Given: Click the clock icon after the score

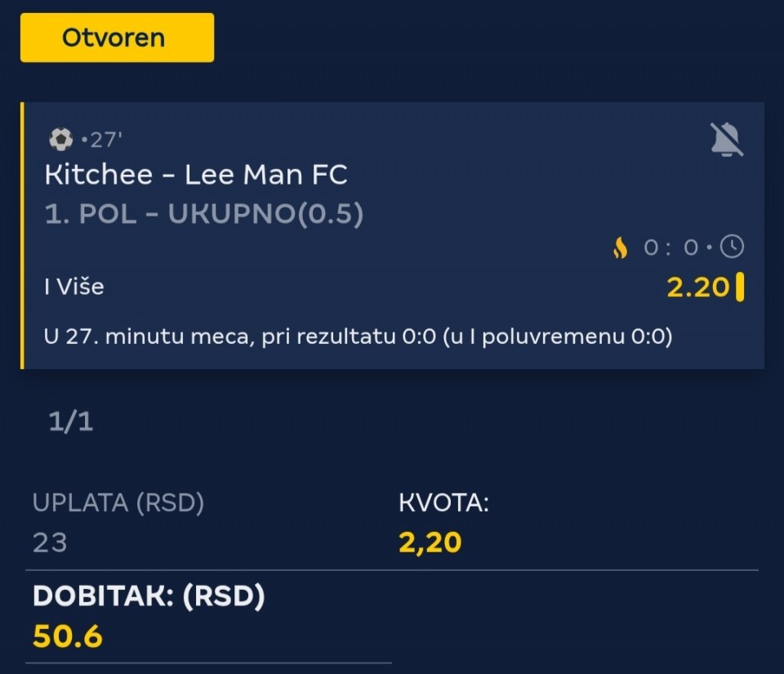Looking at the screenshot, I should coord(733,247).
